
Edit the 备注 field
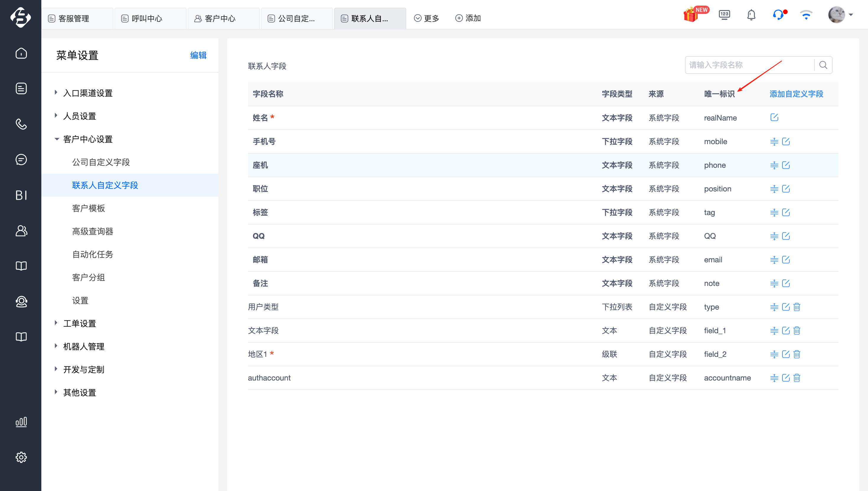(785, 283)
